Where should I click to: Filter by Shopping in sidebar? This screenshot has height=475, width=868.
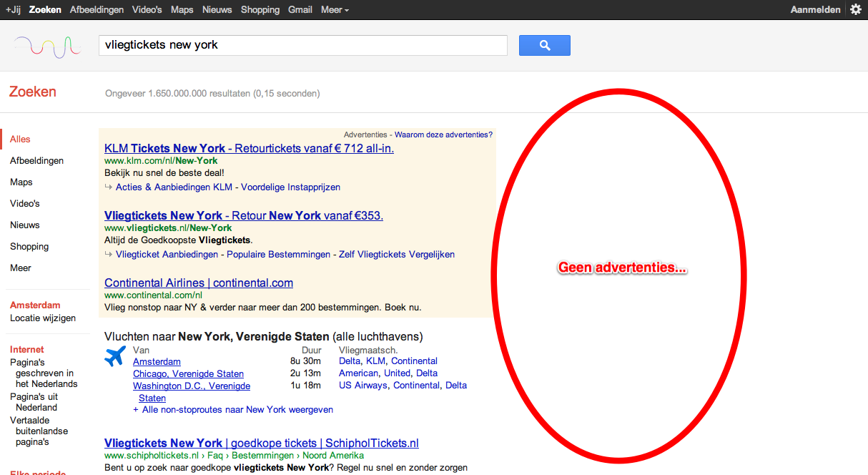(x=29, y=247)
